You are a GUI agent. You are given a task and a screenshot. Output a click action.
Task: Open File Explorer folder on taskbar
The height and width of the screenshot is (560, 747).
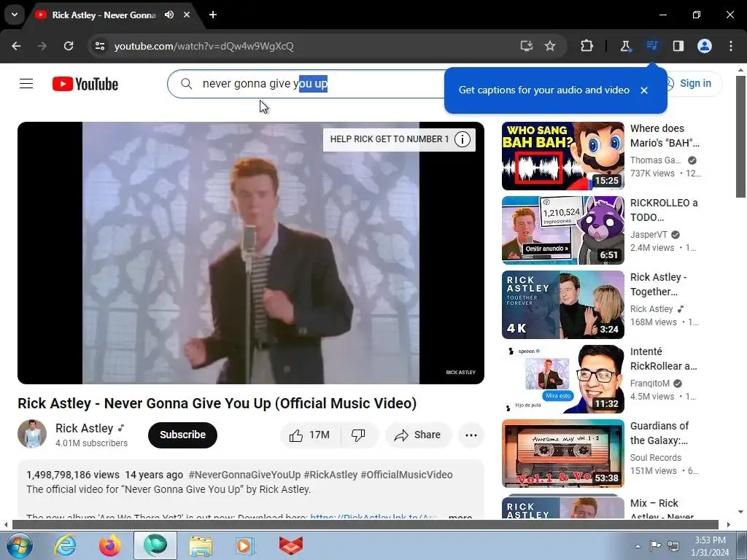[x=201, y=545]
